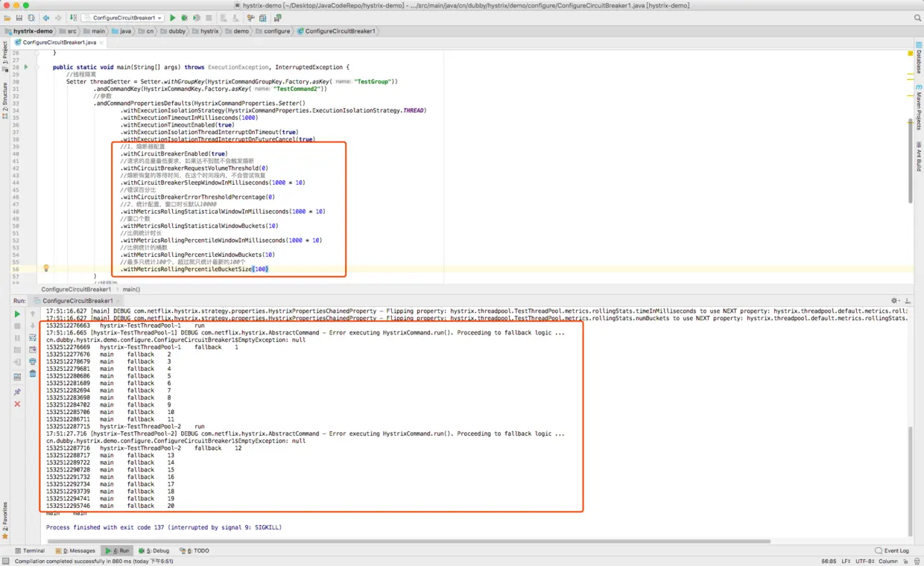The height and width of the screenshot is (566, 924).
Task: Click UTF-8 encoding in status bar
Action: coord(864,561)
